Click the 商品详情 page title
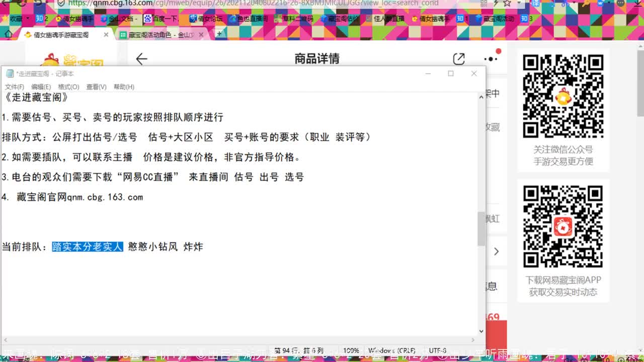This screenshot has width=644, height=362. pyautogui.click(x=317, y=59)
